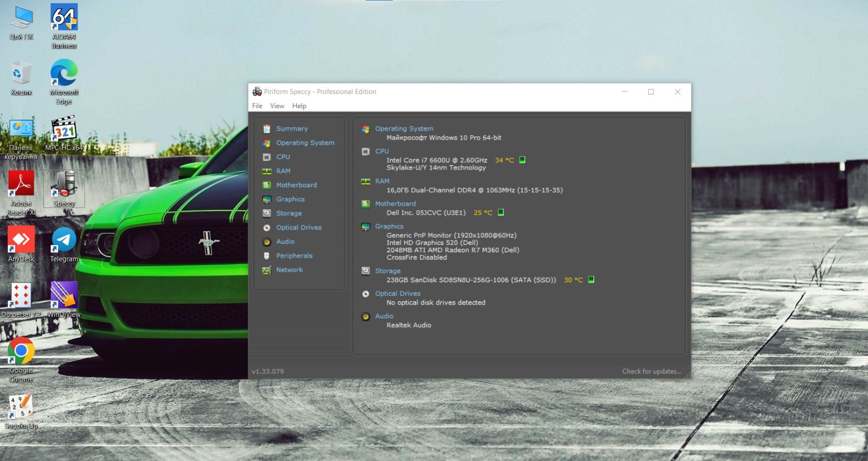Image resolution: width=868 pixels, height=461 pixels.
Task: Click the Windows icon beside summary Operating System
Action: [366, 129]
